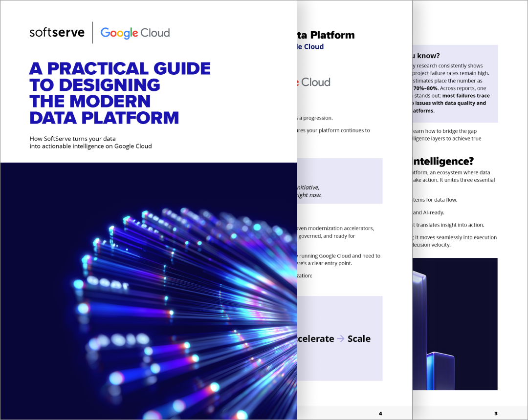Select the Google Cloud logo beside SoftServe
Viewport: 528px width, 420px height.
point(135,33)
